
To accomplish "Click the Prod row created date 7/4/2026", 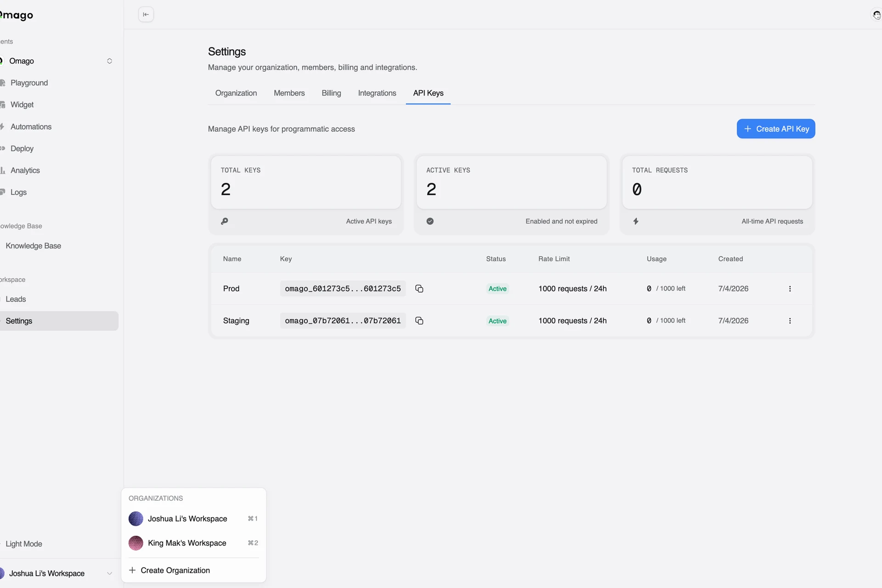I will tap(733, 288).
